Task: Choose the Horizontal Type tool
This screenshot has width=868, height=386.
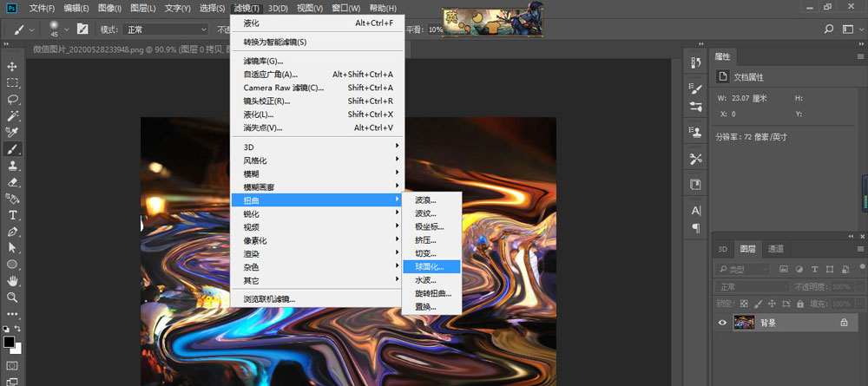Action: pyautogui.click(x=13, y=215)
